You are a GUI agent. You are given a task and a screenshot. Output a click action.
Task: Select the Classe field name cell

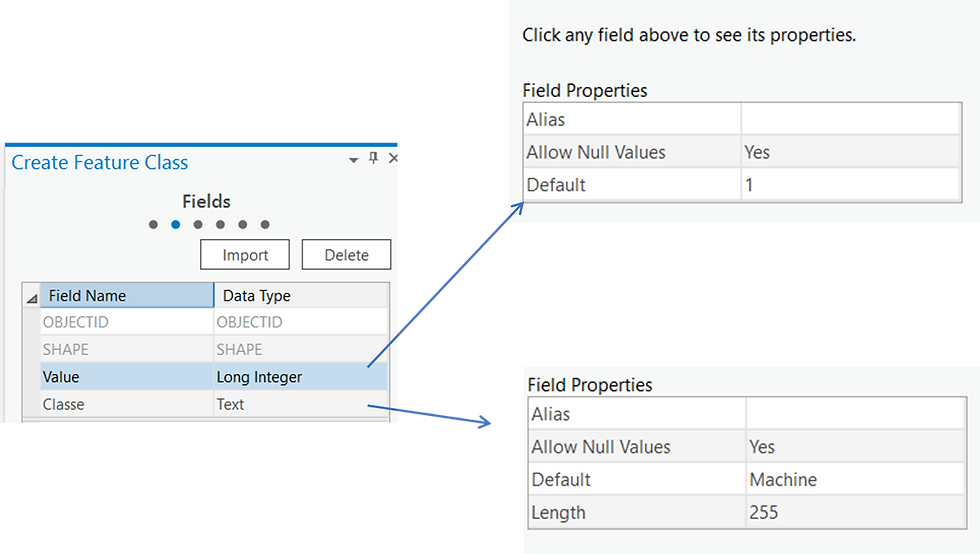point(127,405)
